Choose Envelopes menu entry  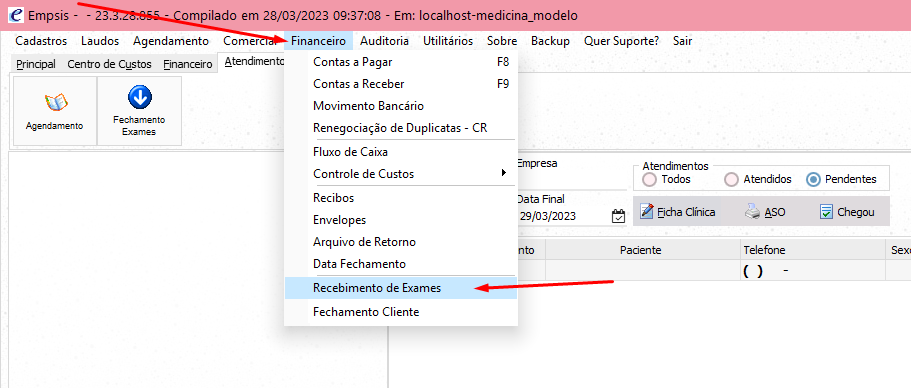tap(401, 220)
